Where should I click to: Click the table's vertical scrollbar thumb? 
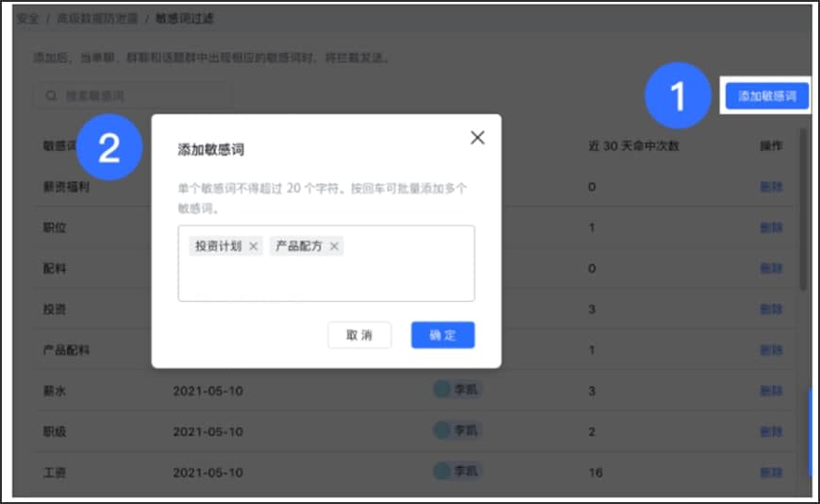coord(803,210)
